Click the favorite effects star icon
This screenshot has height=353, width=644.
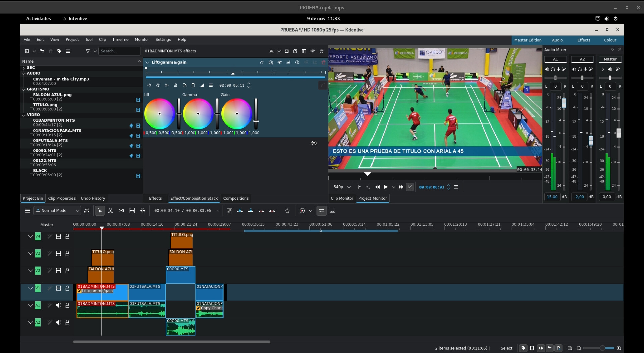pyautogui.click(x=287, y=211)
